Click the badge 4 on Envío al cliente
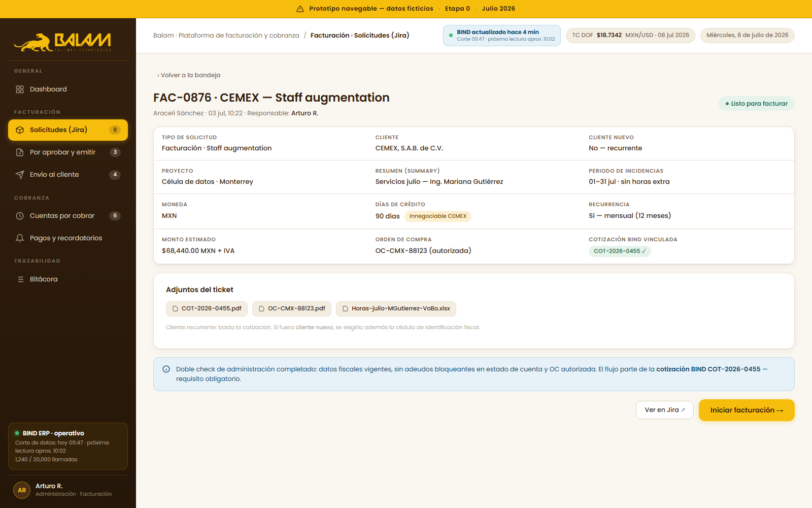The height and width of the screenshot is (508, 812). pyautogui.click(x=115, y=175)
